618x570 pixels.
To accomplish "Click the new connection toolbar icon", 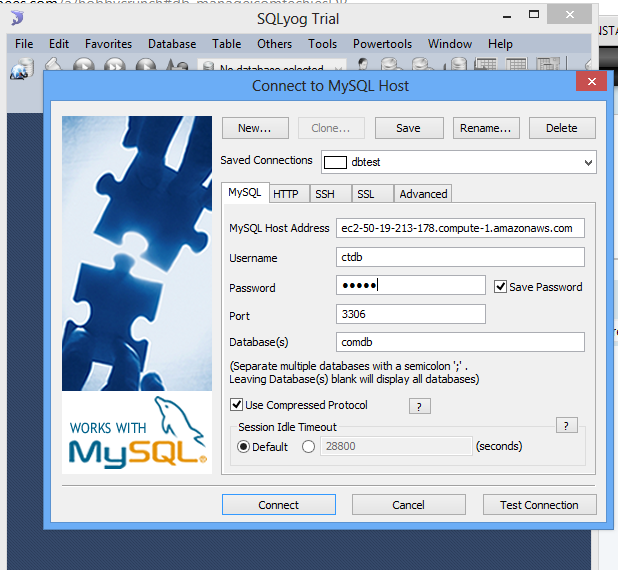I will coord(22,68).
